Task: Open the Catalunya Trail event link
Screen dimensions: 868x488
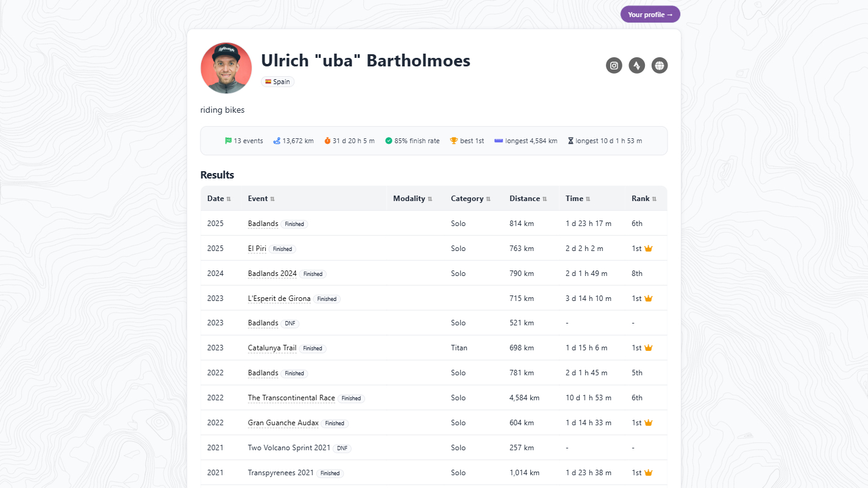Action: 272,348
